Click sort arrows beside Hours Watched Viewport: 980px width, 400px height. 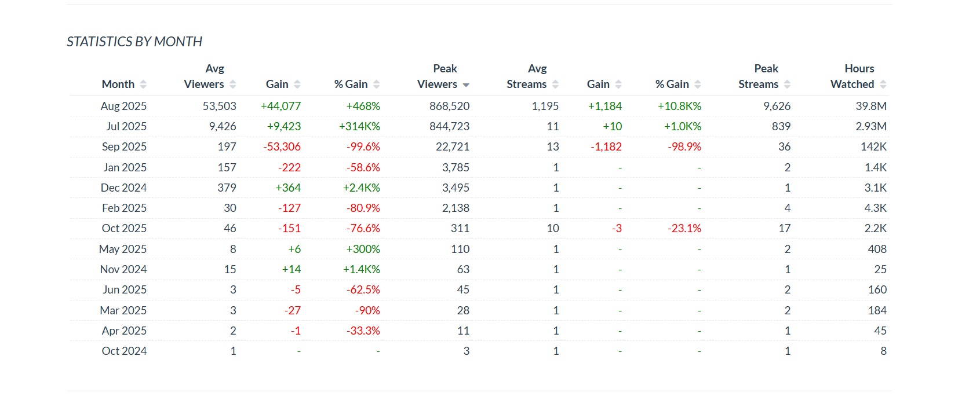coord(883,85)
